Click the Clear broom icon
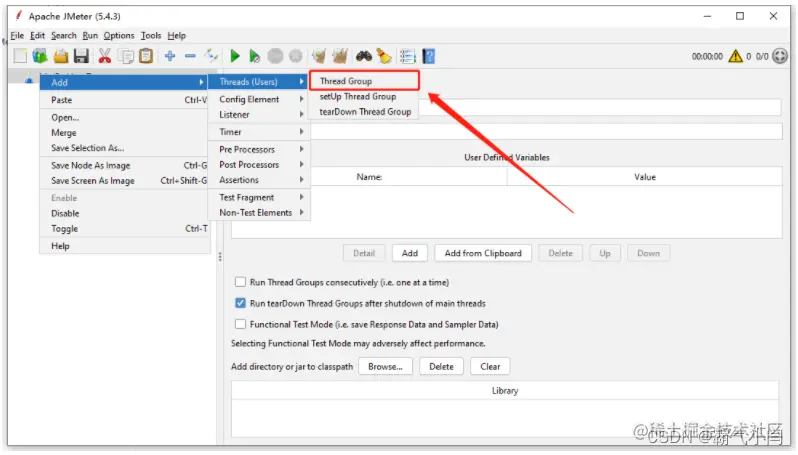Viewport: 798px width, 455px height. 319,56
